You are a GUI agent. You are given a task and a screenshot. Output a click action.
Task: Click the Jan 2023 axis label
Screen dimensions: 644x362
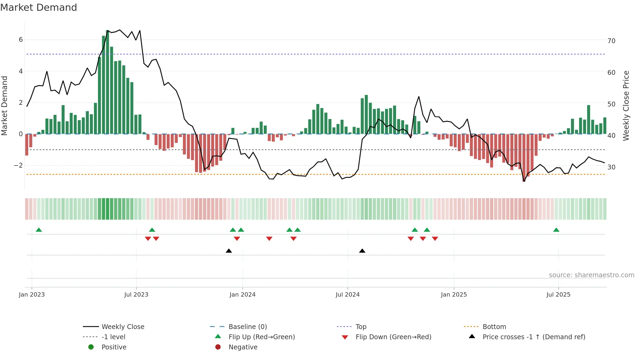[32, 294]
